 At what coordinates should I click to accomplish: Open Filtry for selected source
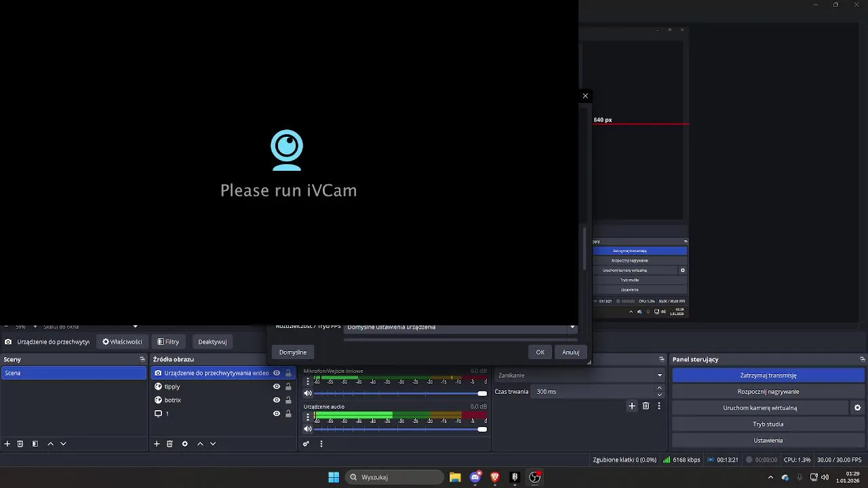(x=168, y=342)
